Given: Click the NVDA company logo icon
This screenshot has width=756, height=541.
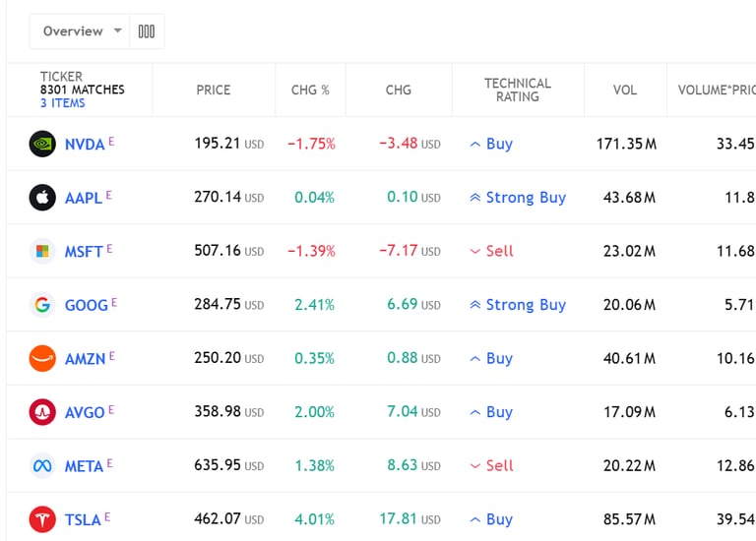Looking at the screenshot, I should 42,144.
